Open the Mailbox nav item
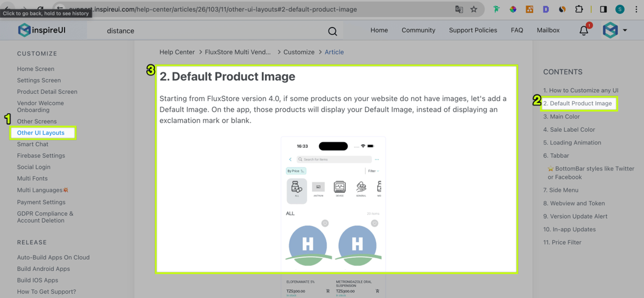This screenshot has height=298, width=644. click(x=548, y=30)
